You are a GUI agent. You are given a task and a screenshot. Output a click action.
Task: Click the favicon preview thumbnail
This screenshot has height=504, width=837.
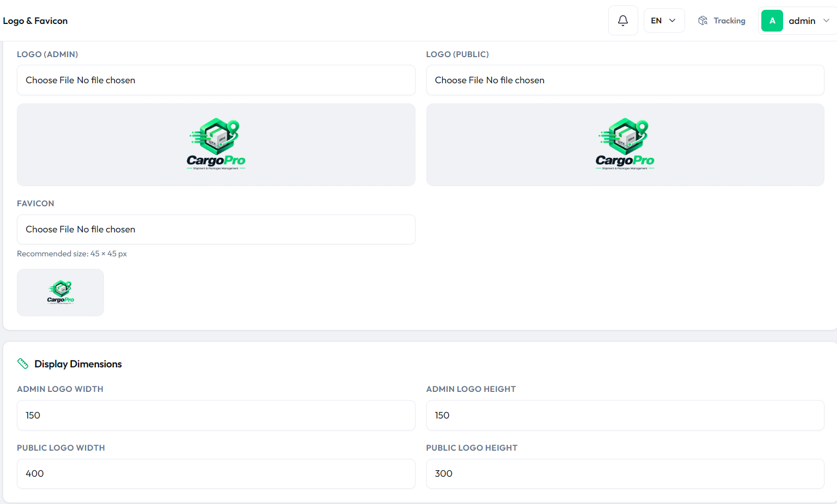click(x=60, y=292)
